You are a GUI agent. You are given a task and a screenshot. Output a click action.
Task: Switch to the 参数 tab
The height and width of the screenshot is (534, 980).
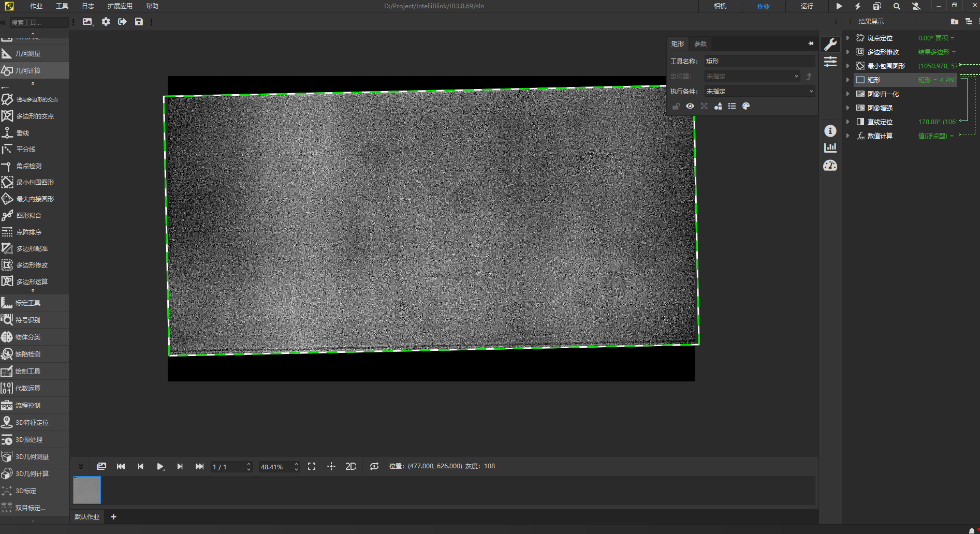(700, 44)
